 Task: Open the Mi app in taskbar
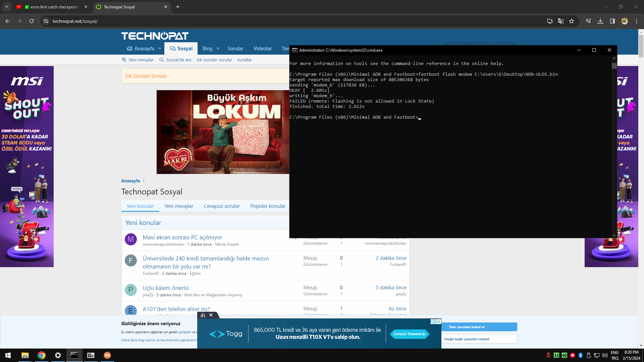point(107,355)
